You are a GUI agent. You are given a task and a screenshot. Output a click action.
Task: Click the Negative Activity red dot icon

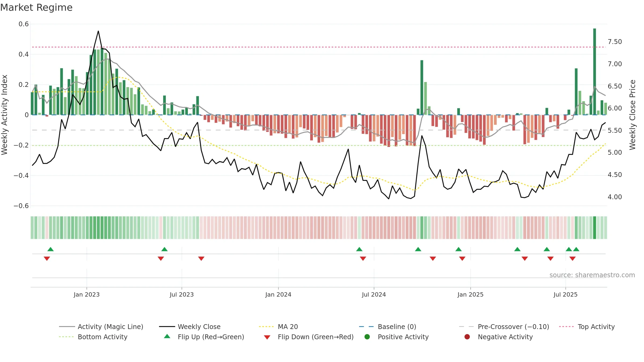(467, 337)
